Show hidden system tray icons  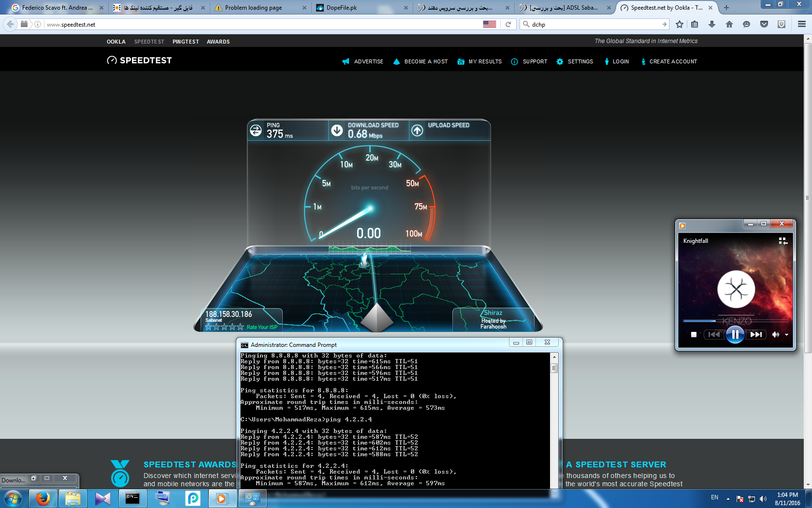728,499
